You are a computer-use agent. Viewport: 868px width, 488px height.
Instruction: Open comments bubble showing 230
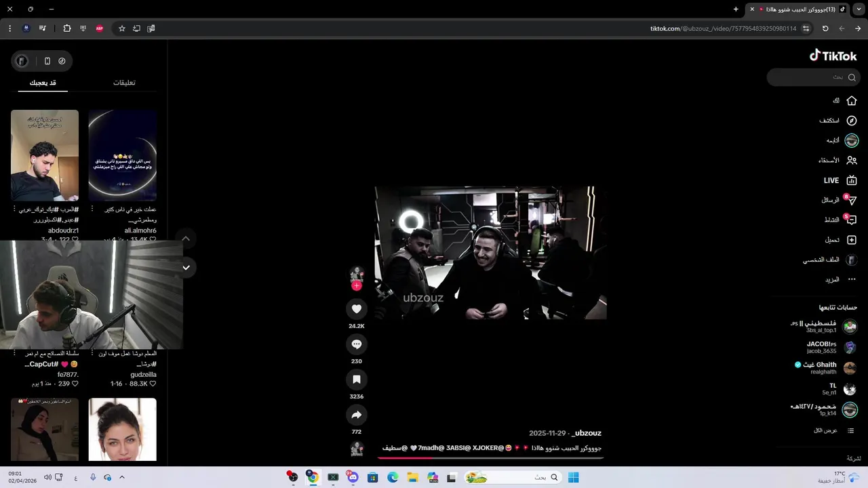tap(357, 344)
